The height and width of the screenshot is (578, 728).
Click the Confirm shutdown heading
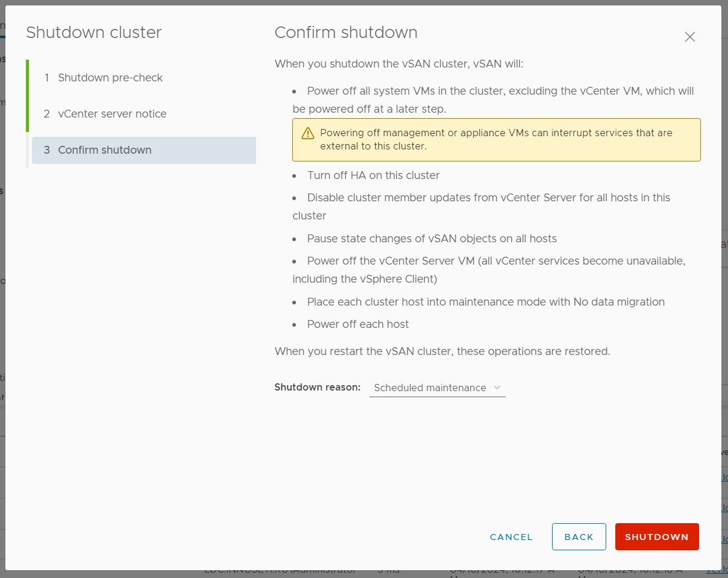pyautogui.click(x=346, y=33)
